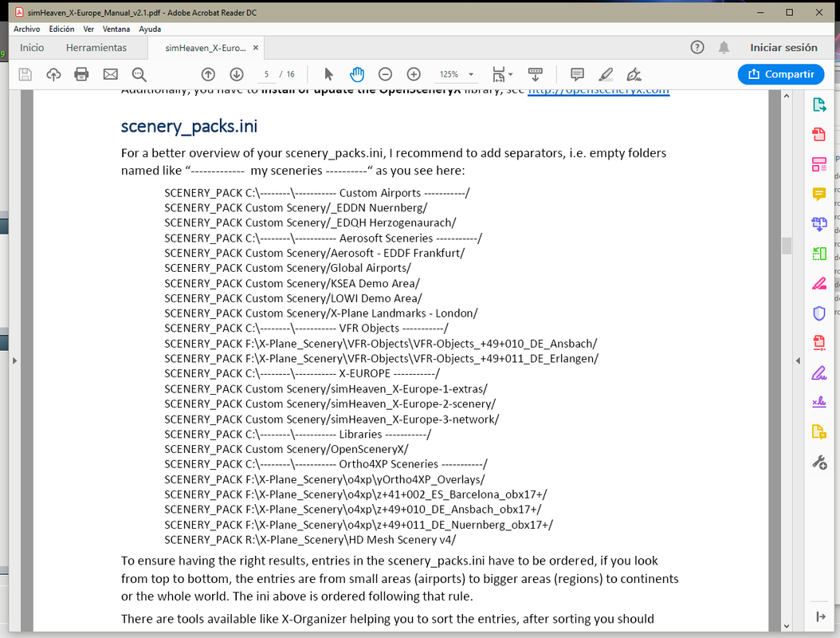Open notifications bell icon
The width and height of the screenshot is (840, 638).
point(724,47)
